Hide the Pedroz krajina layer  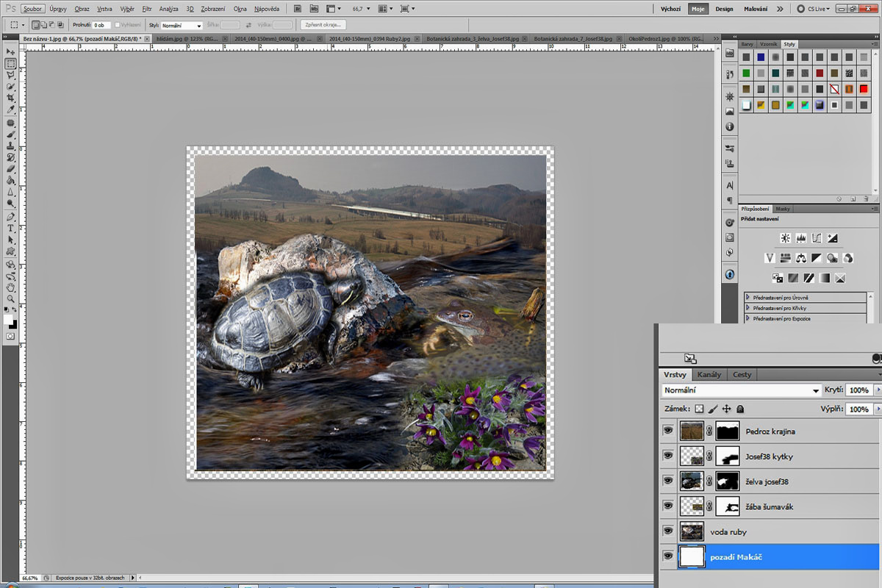(x=667, y=431)
